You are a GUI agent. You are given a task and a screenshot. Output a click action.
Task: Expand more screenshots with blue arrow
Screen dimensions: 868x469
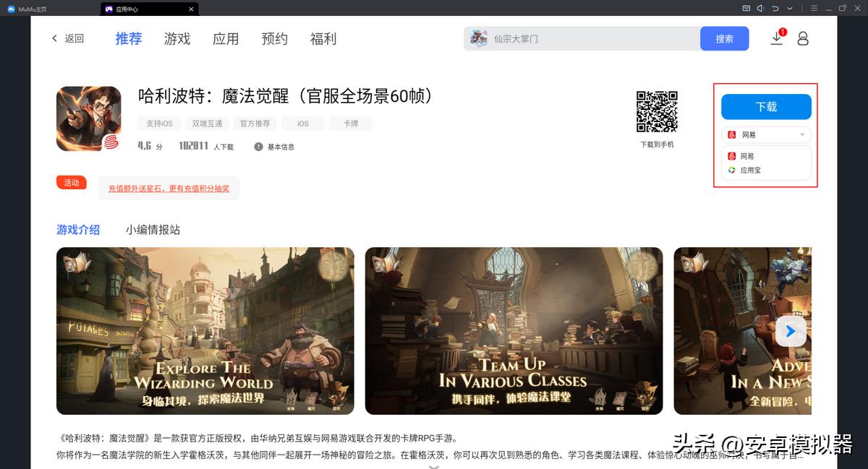pos(789,331)
